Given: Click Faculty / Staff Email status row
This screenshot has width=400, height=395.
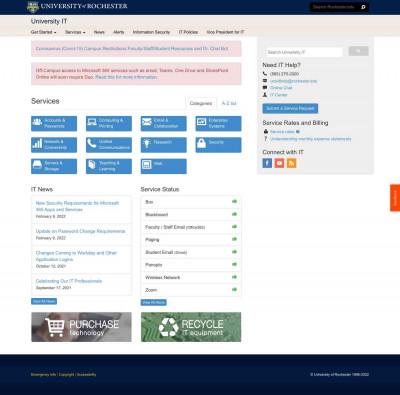Looking at the screenshot, I should pyautogui.click(x=191, y=227).
